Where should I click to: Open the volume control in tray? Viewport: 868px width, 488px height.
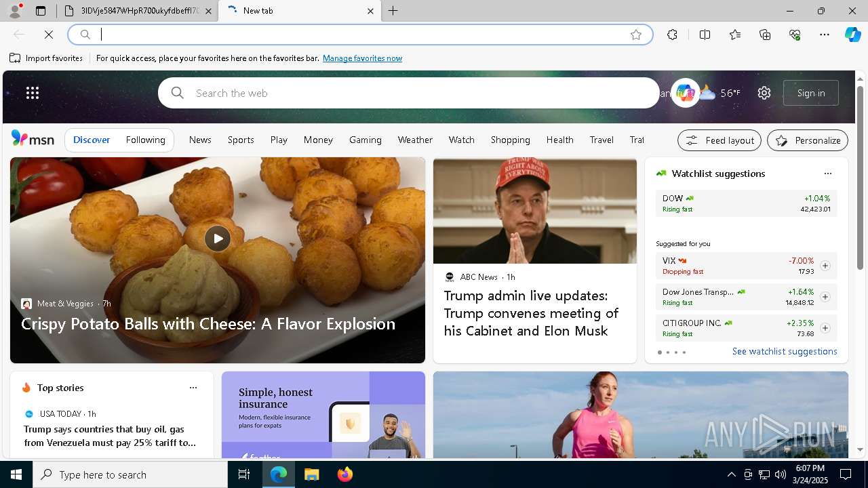(x=780, y=474)
